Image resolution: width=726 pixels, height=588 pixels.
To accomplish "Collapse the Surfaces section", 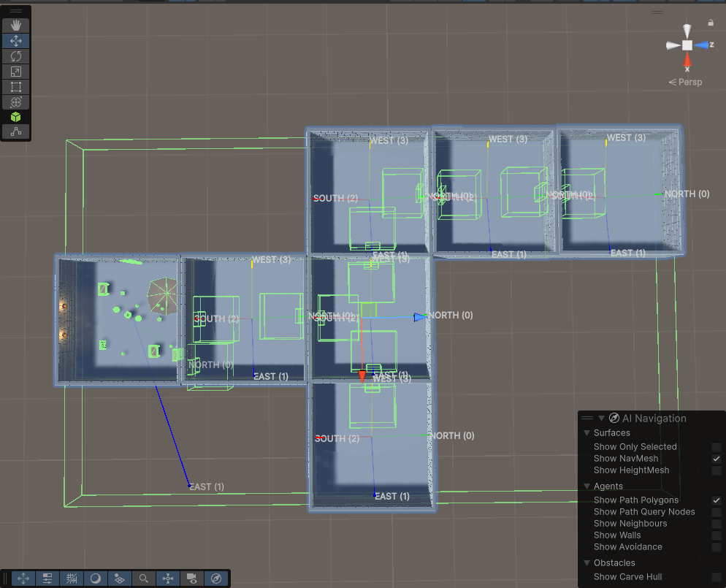I will pyautogui.click(x=587, y=433).
